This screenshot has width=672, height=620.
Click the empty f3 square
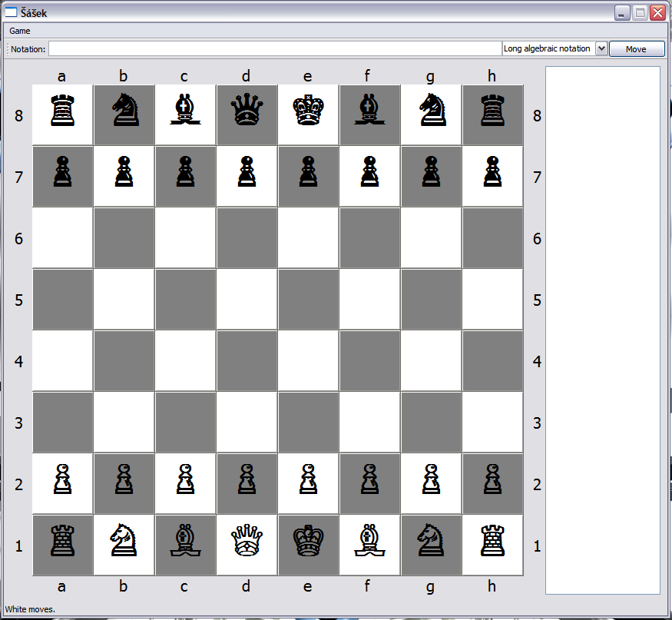pyautogui.click(x=370, y=423)
